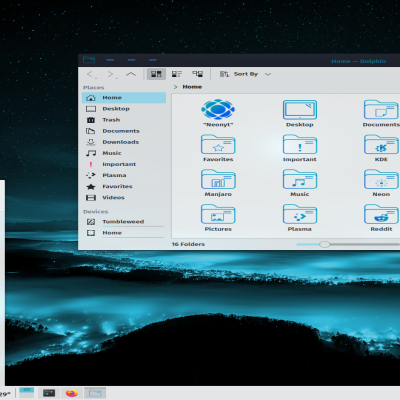400x400 pixels.
Task: Open the Home device under Devices
Action: pyautogui.click(x=124, y=233)
